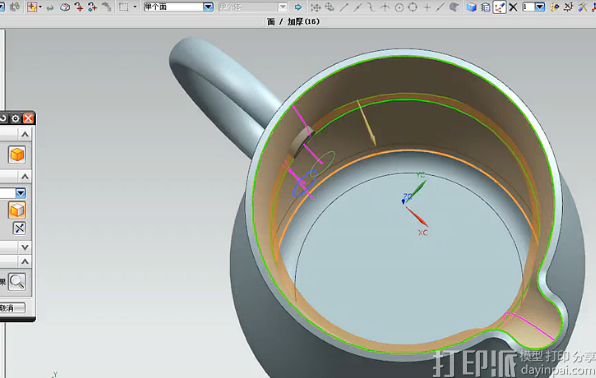Open the selection filter icon's small dropdown arrow

coord(40,7)
